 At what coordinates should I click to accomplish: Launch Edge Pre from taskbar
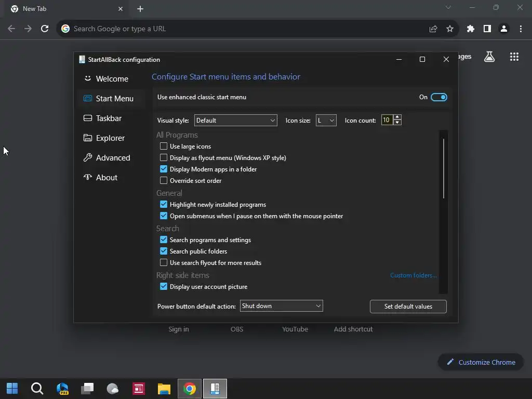pos(62,389)
